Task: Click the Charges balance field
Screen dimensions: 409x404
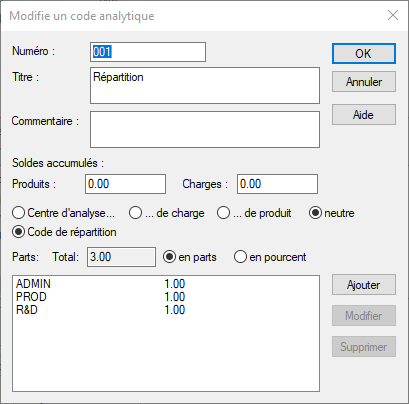Action: (277, 184)
